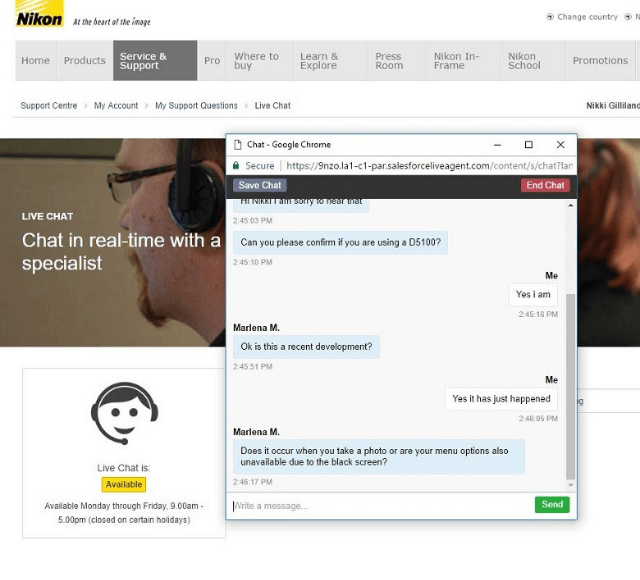Select the Service & Support tab
This screenshot has height=580, width=640.
[155, 60]
